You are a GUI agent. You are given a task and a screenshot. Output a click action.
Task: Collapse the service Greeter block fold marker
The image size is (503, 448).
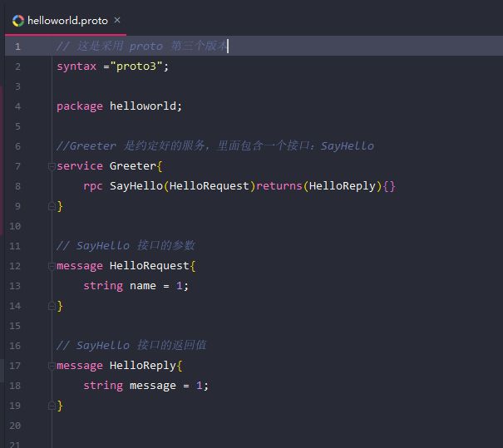click(52, 166)
